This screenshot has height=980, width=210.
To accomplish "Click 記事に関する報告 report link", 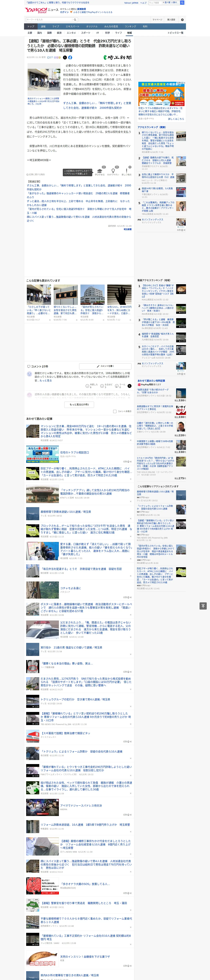I will (x=36, y=174).
